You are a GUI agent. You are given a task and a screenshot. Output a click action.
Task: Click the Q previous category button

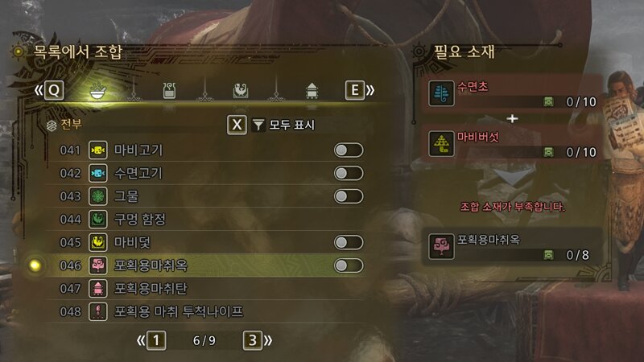tap(50, 90)
